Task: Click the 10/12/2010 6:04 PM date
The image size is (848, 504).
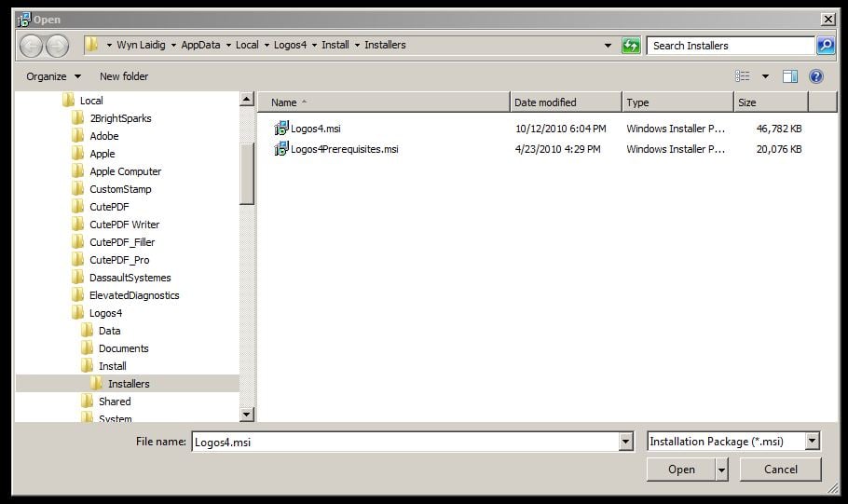Action: 560,129
